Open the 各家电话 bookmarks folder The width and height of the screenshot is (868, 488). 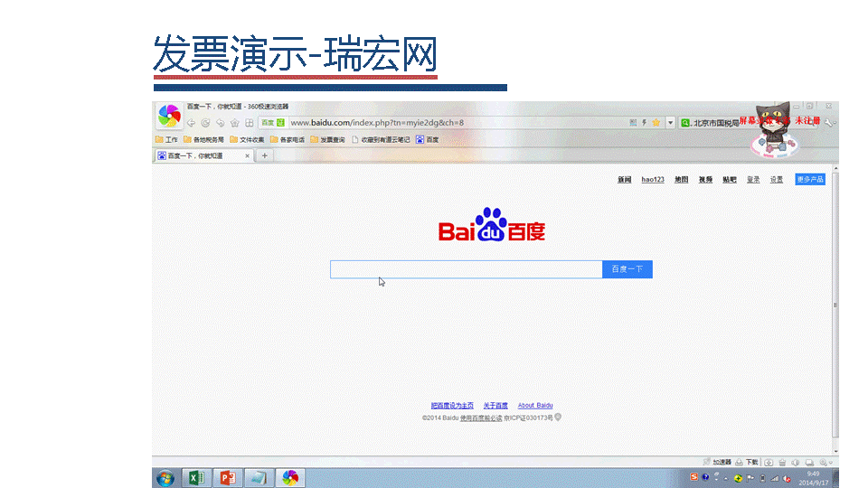288,140
